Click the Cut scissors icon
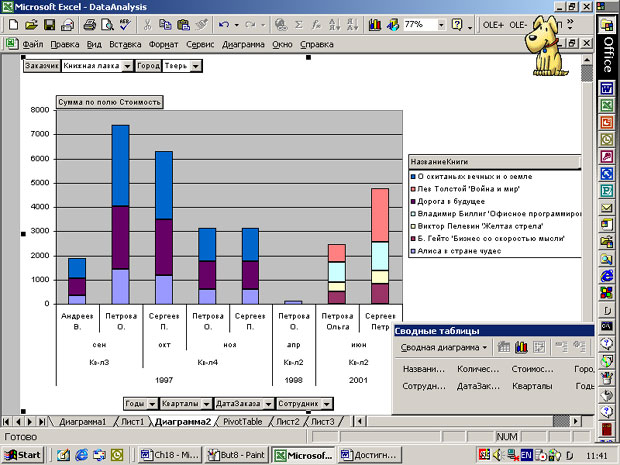The height and width of the screenshot is (465, 620). pyautogui.click(x=149, y=24)
